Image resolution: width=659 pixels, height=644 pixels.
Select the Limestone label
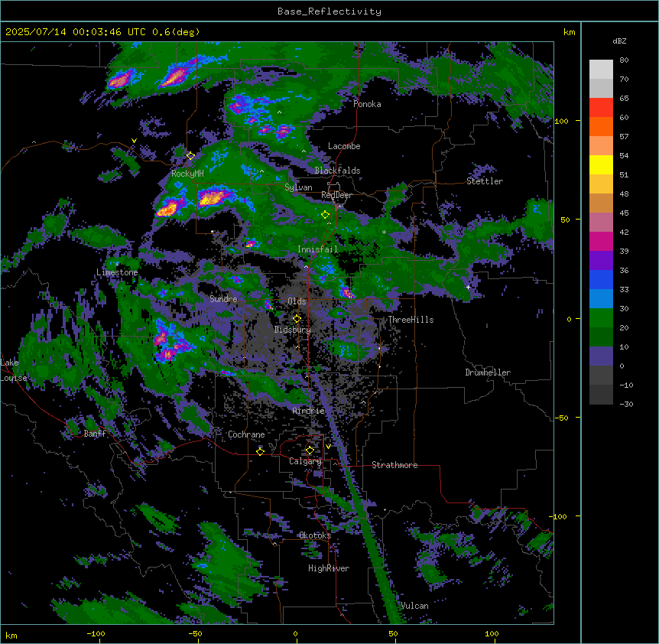pos(117,272)
